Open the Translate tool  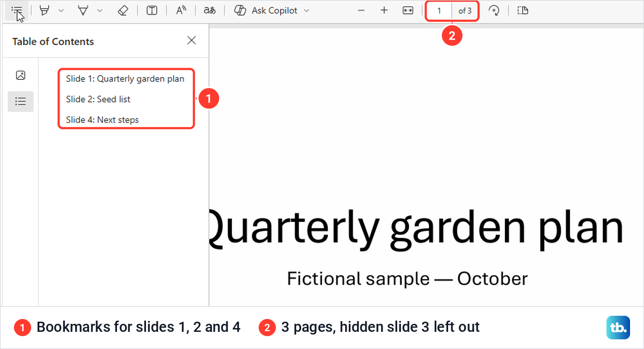click(x=209, y=11)
